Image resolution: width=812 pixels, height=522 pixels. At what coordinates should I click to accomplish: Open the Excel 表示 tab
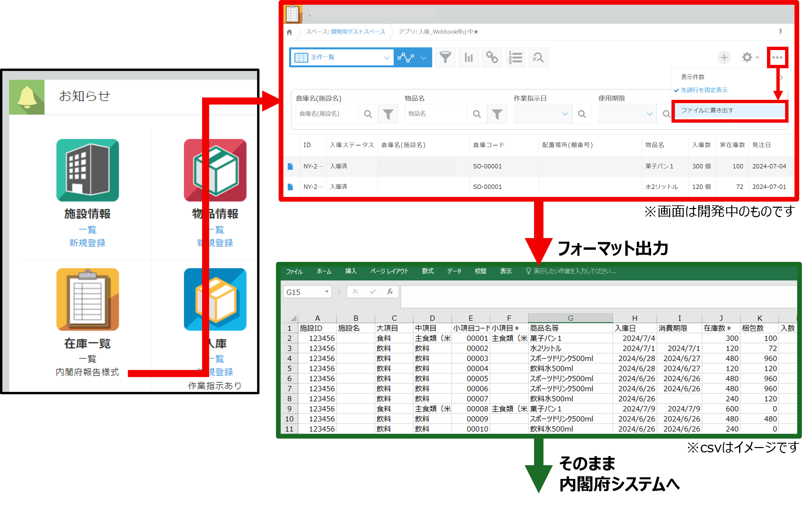coord(505,272)
